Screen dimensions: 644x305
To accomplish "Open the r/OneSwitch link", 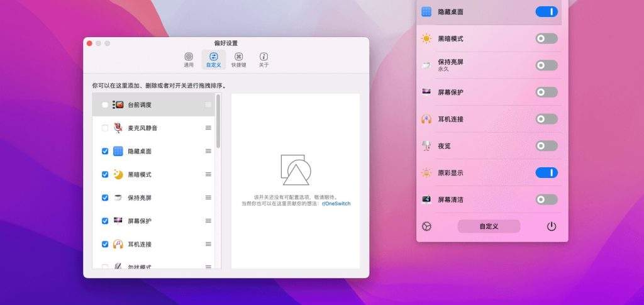I will (x=336, y=204).
